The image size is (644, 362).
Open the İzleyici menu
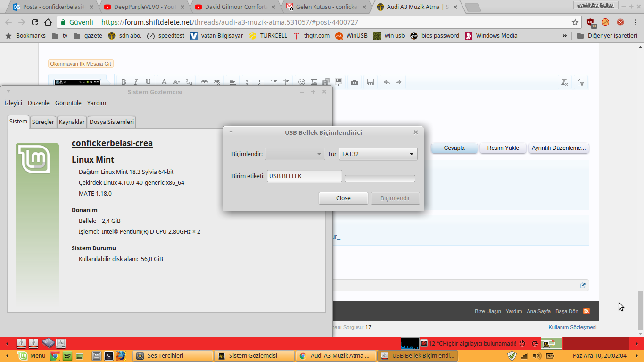pyautogui.click(x=13, y=103)
